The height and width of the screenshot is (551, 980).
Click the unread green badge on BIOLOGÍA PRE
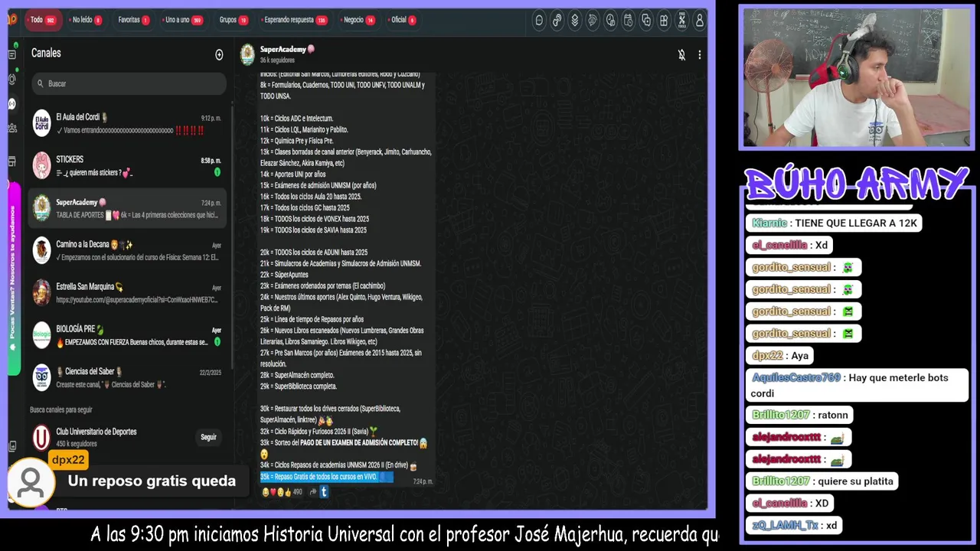pos(217,342)
